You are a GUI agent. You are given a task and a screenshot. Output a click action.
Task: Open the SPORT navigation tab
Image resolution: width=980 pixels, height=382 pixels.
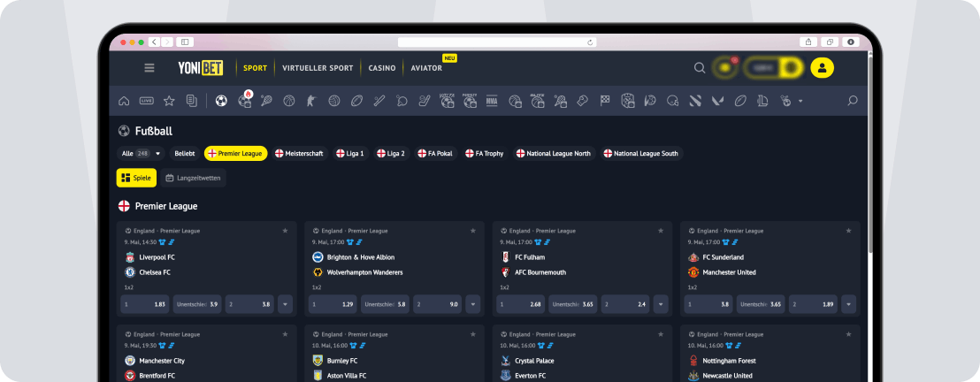click(x=255, y=68)
